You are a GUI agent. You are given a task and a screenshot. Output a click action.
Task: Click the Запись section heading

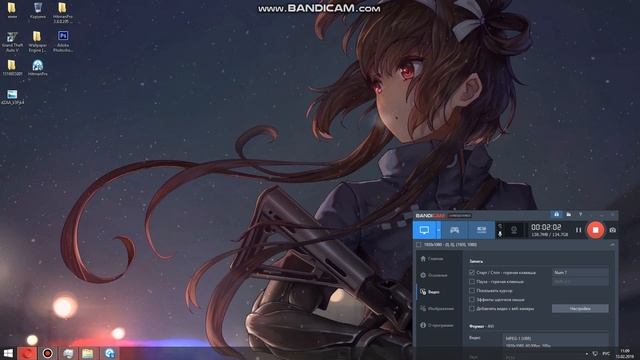click(476, 261)
